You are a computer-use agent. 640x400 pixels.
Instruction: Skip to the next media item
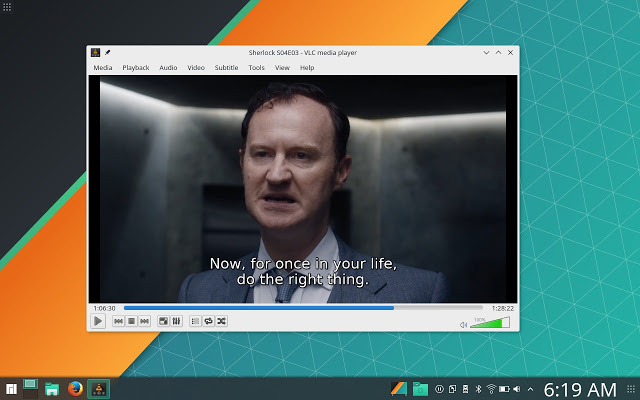coord(144,321)
